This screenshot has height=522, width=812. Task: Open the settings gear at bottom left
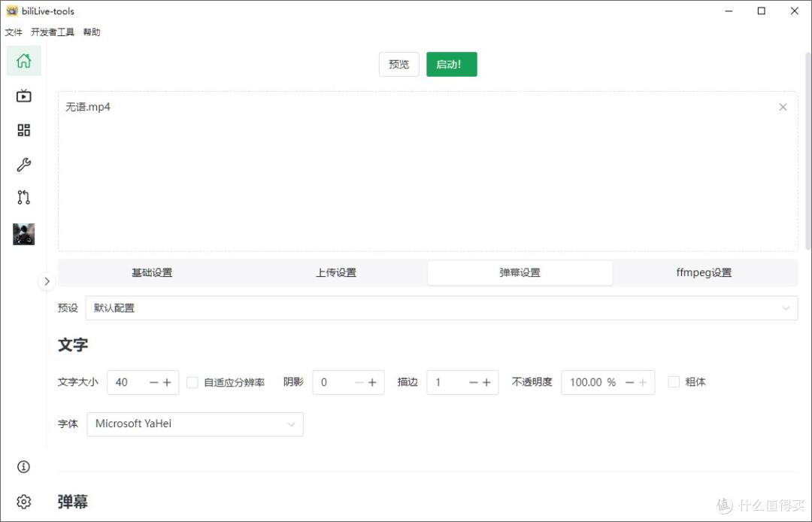coord(23,501)
